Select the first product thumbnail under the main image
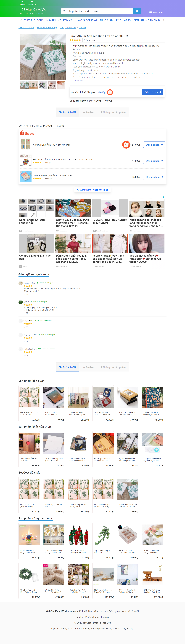This screenshot has height=644, width=185. (24, 85)
